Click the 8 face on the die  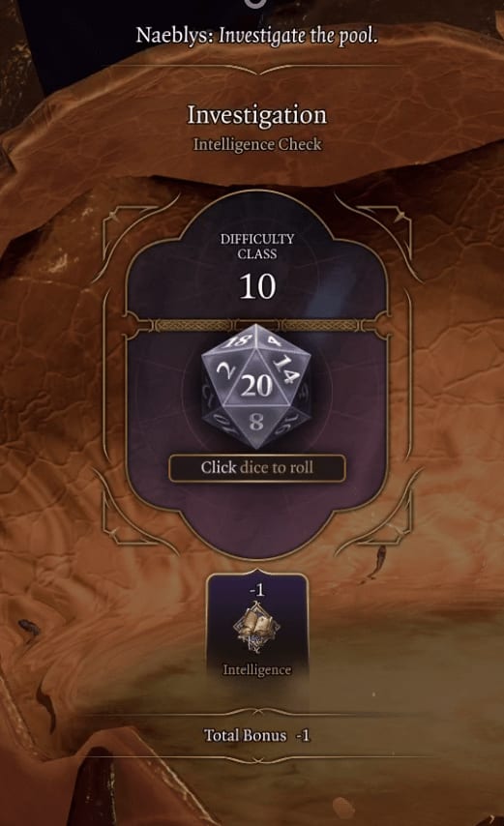click(x=256, y=422)
